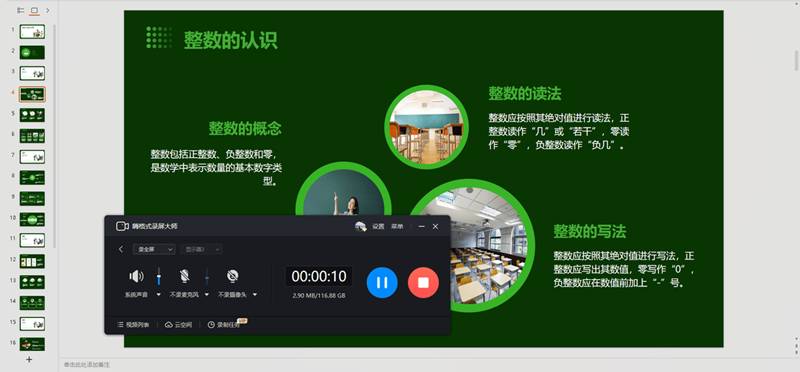Viewport: 800px width, 372px height.
Task: Select slide 9 thumbnail
Action: [32, 199]
